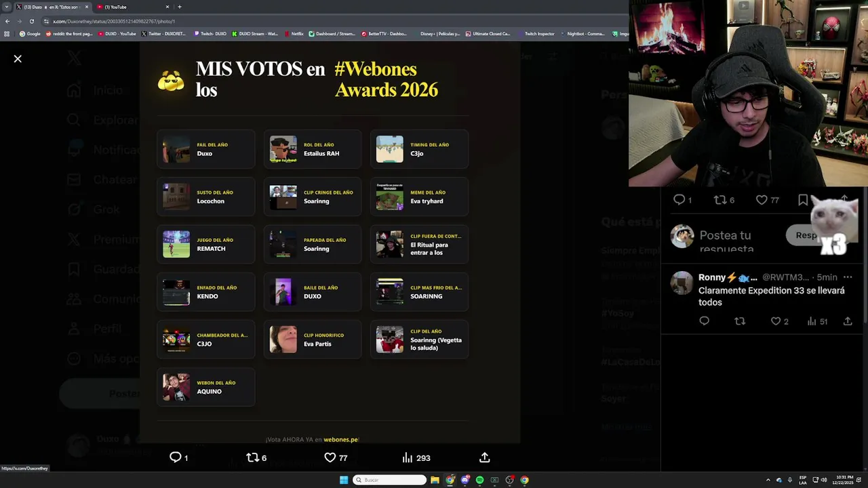Bookmark the post in the right panel
Viewport: 868px width, 488px height.
(803, 199)
